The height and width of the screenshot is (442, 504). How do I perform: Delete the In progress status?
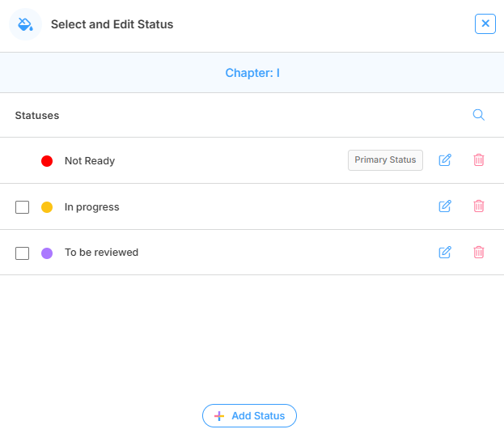pos(478,206)
